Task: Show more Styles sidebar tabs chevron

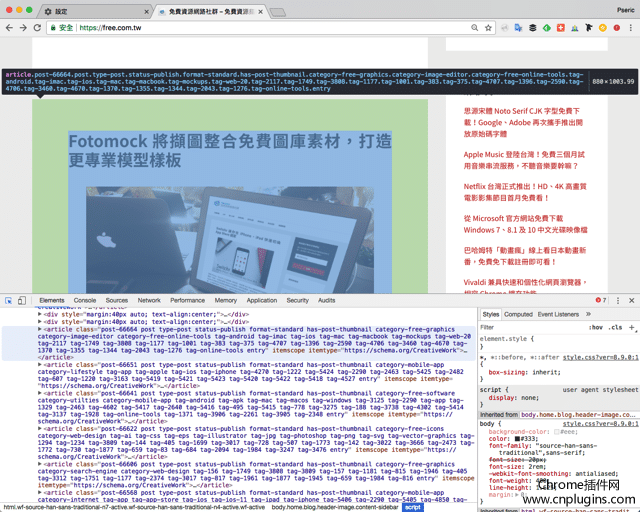Action: click(588, 314)
